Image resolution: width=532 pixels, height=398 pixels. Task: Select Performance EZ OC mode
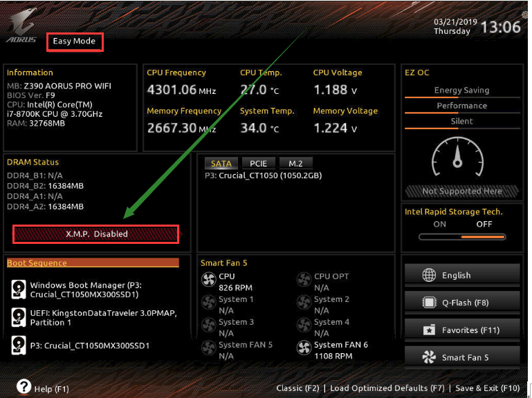pos(461,106)
